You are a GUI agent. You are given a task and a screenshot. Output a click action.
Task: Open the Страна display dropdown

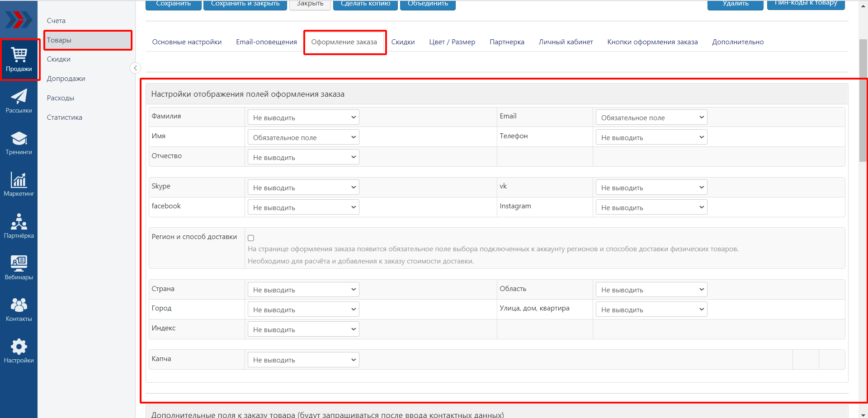click(303, 290)
